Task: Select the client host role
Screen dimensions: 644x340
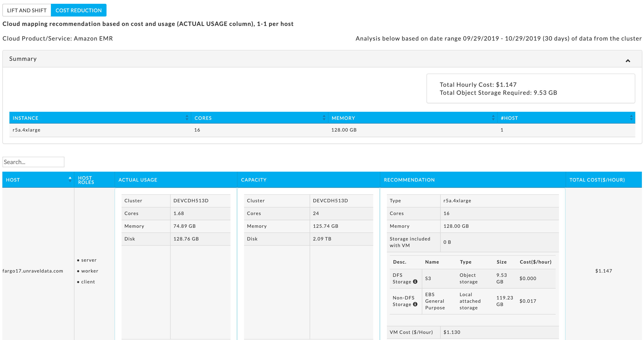Action: tap(88, 282)
